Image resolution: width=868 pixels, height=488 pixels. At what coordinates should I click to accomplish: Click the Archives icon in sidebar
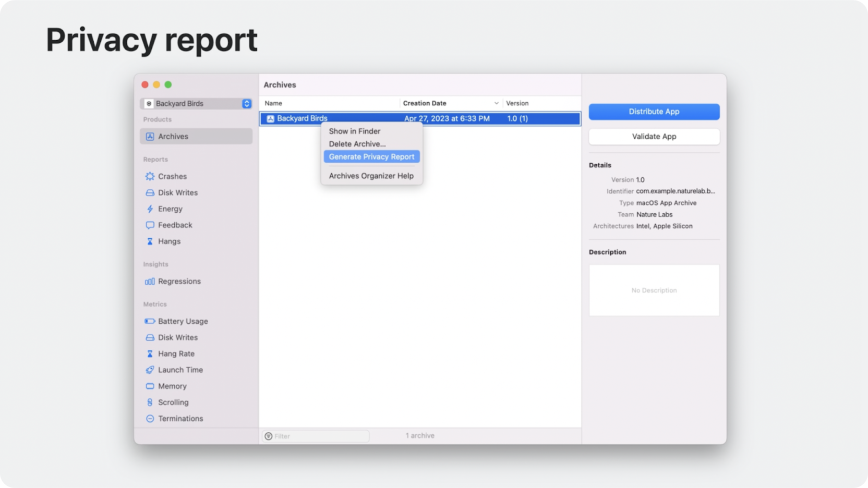point(150,136)
